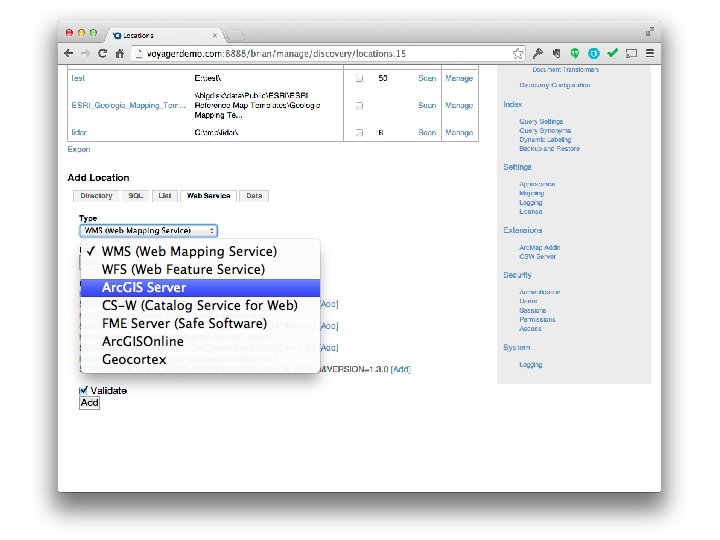Viewport: 720px width, 540px height.
Task: Choose CS-W (Catalog Service for Web)
Action: coord(200,305)
